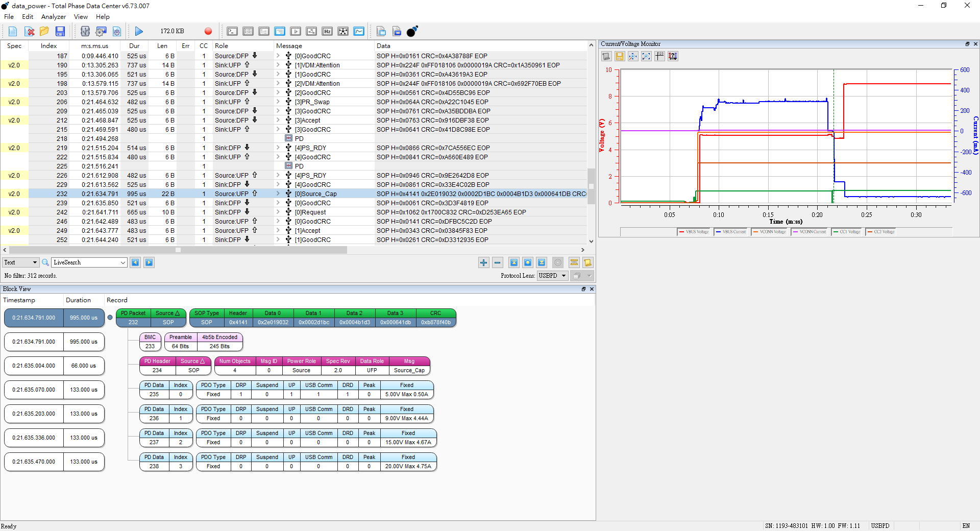
Task: Expand the [1]Accept row at index 249
Action: click(x=278, y=230)
